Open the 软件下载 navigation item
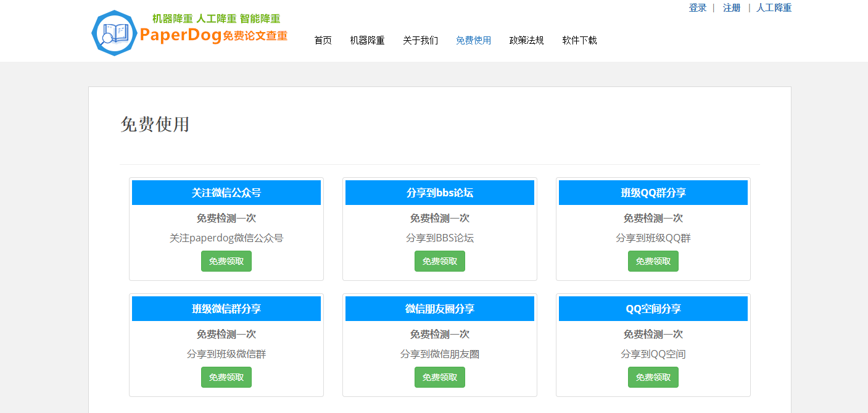This screenshot has width=868, height=413. [579, 40]
